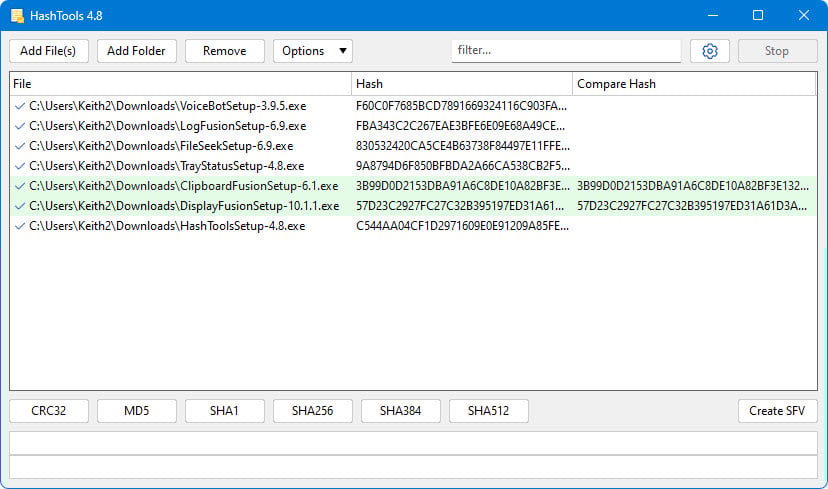This screenshot has height=489, width=828.
Task: Click the Stop button
Action: pyautogui.click(x=777, y=51)
